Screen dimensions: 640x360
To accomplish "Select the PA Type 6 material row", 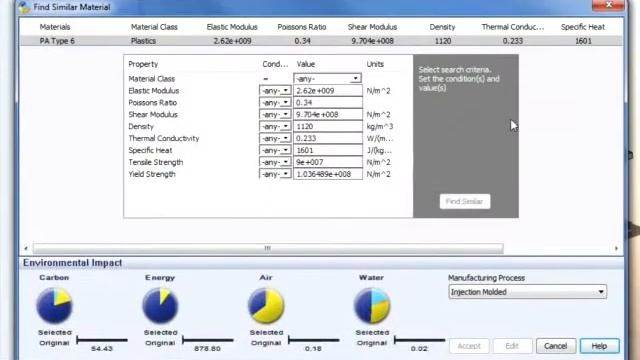I will point(321,41).
